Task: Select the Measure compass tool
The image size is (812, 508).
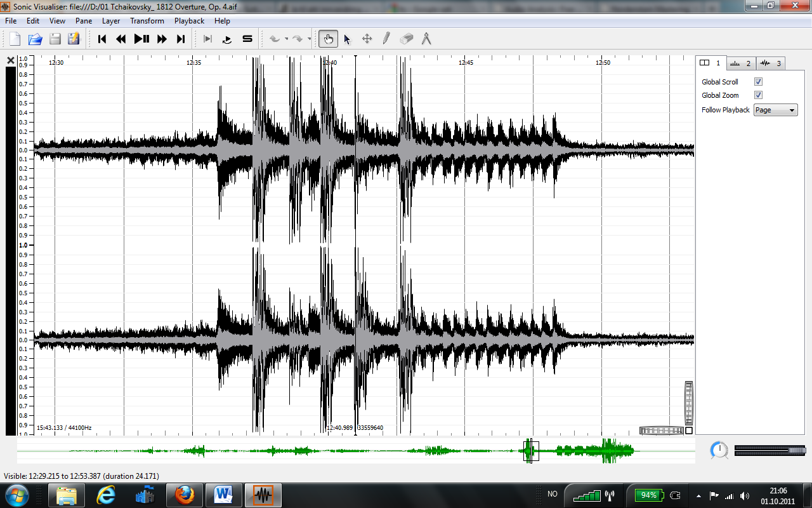Action: click(426, 39)
